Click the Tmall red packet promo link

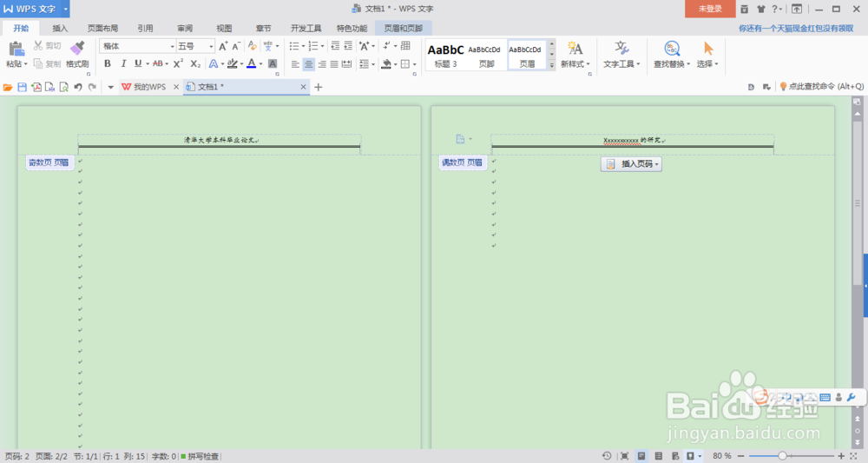[796, 29]
